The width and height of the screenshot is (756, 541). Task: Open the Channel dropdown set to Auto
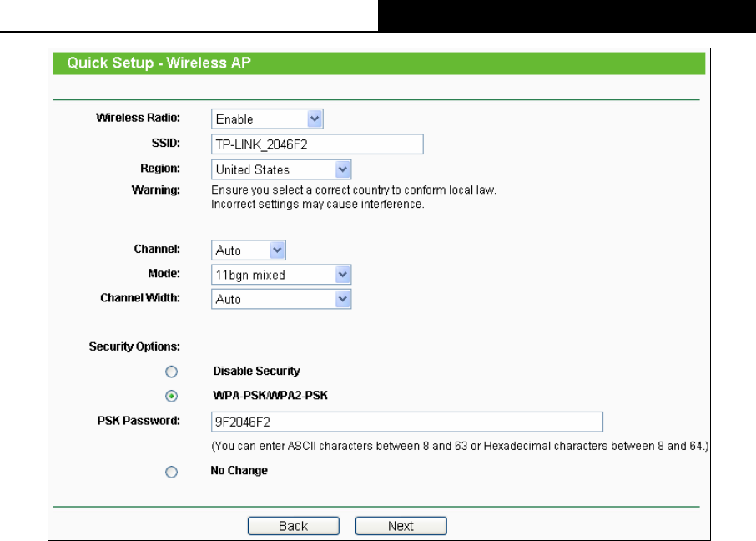(x=249, y=250)
